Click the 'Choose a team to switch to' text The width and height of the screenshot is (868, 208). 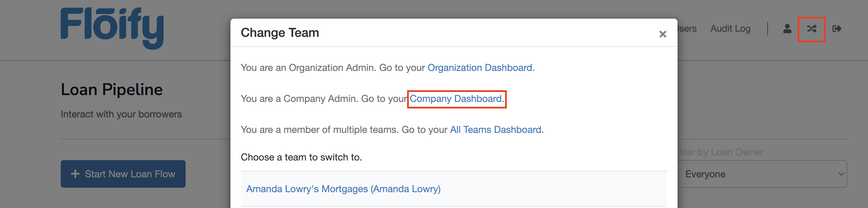[x=301, y=157]
